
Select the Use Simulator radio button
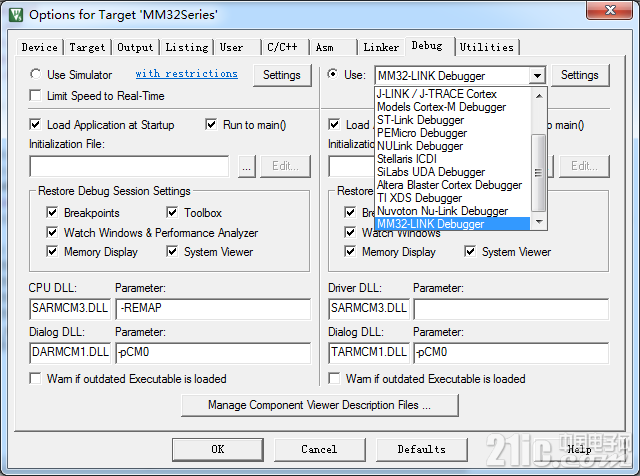pos(36,74)
